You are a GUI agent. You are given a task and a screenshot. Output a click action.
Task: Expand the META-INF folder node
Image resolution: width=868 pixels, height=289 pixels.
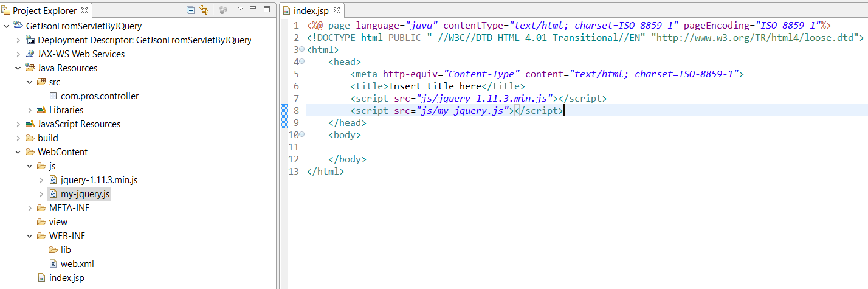click(30, 208)
